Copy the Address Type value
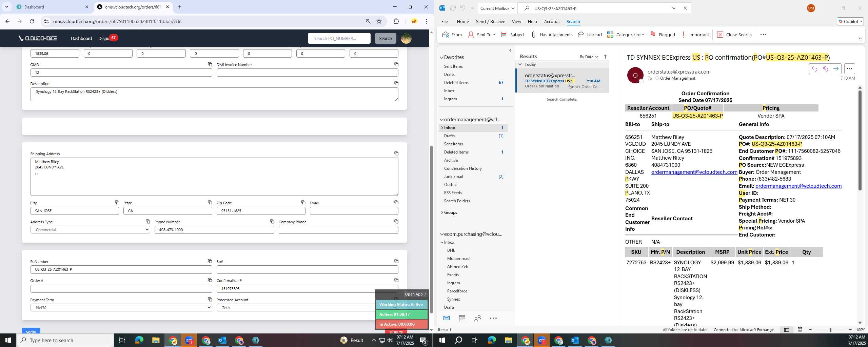Viewport: 868px width, 347px height. click(148, 221)
